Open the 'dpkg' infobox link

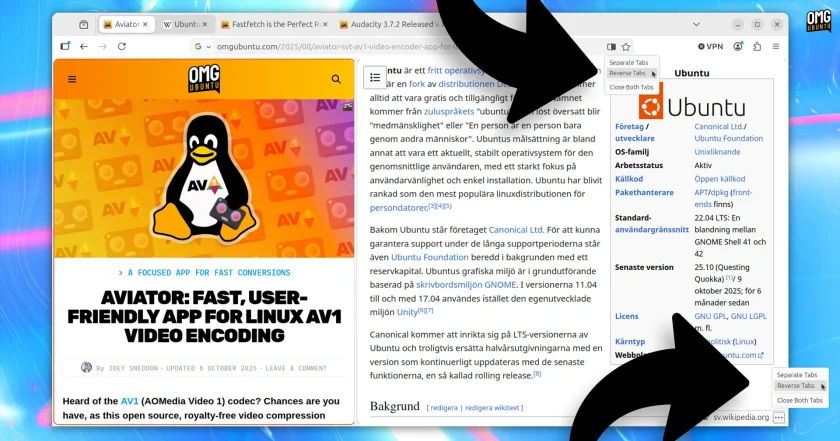point(719,192)
